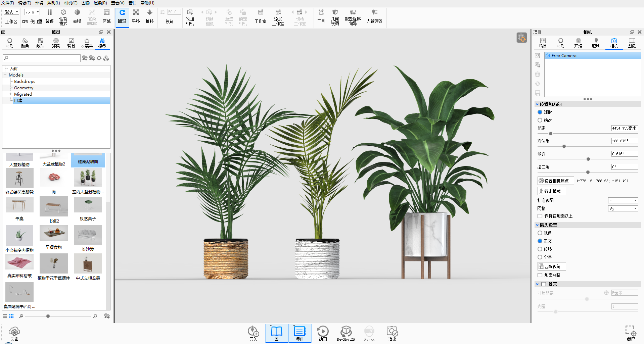Toggle the 地面网格 ground grid checkbox
Screen dimensions: 644x344
(540, 275)
